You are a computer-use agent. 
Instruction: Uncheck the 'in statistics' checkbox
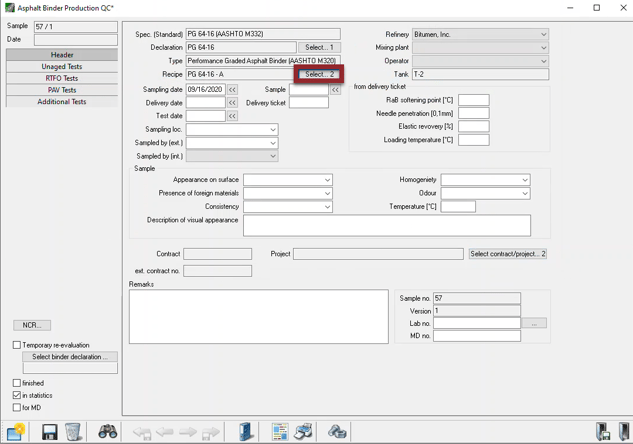(17, 395)
